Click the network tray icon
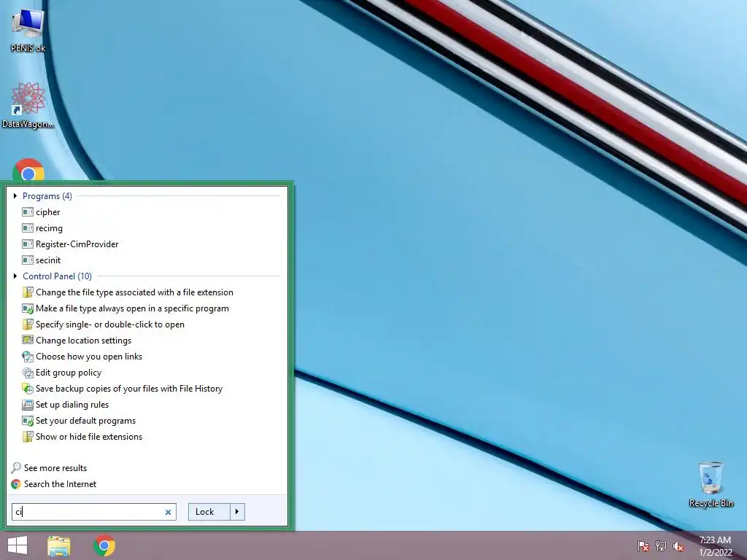 (x=661, y=545)
